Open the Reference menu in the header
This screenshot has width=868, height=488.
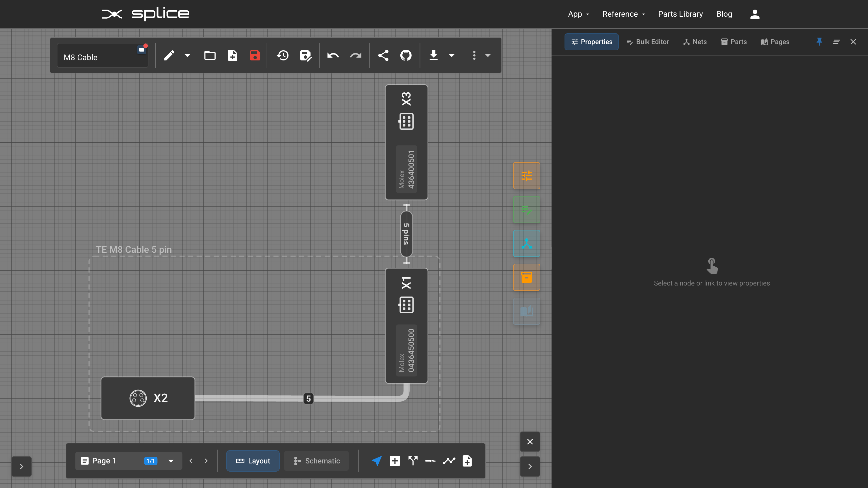tap(624, 14)
